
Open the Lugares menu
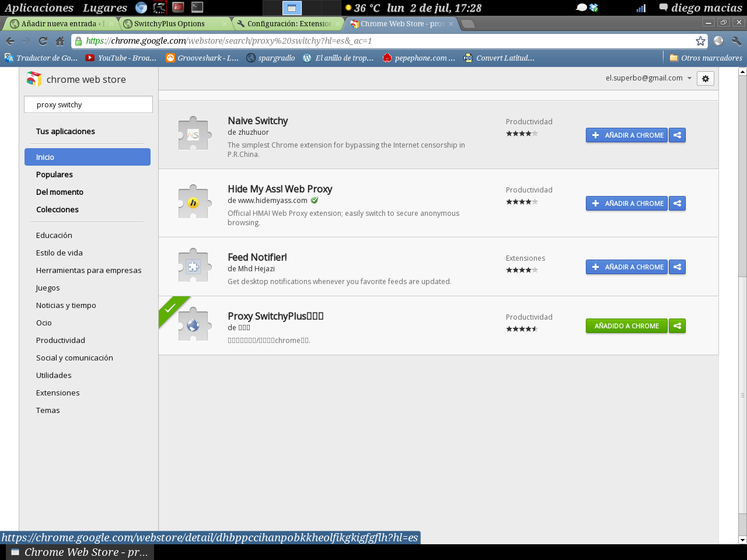(x=105, y=8)
